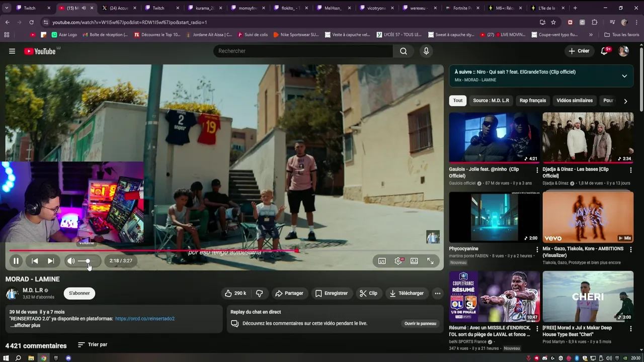Open options for the Mix - Gazo video
The height and width of the screenshot is (362, 644).
(631, 249)
